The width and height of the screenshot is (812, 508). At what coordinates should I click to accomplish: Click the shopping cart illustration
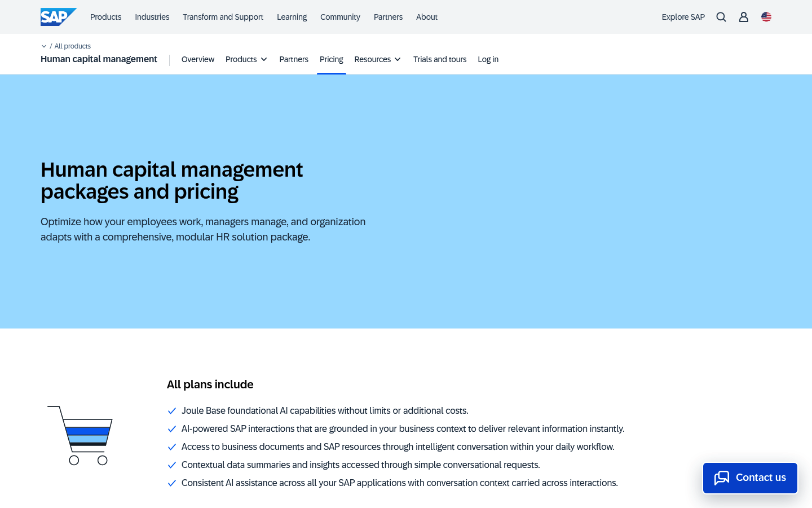(80, 435)
